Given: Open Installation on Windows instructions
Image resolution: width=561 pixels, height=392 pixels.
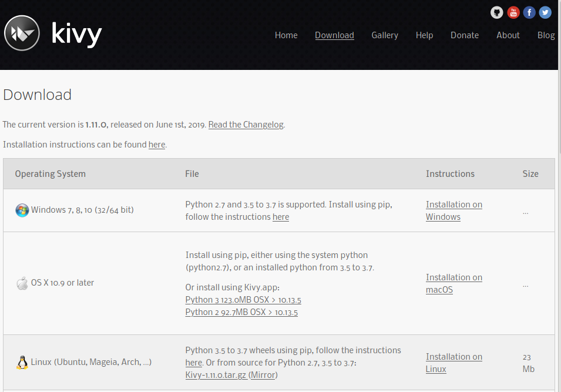Looking at the screenshot, I should [453, 210].
